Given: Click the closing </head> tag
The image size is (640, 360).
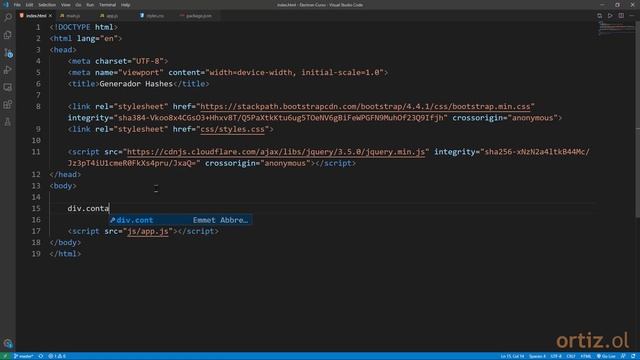Looking at the screenshot, I should pos(65,175).
